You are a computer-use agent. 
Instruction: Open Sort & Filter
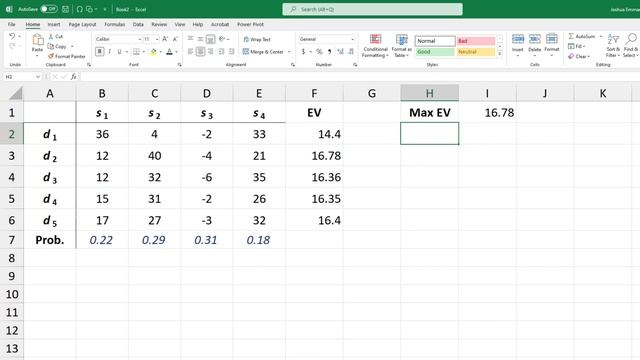(613, 46)
